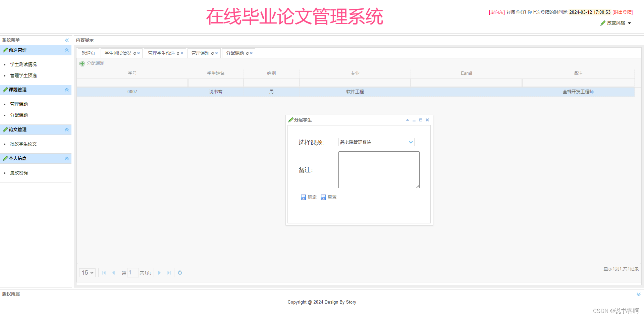Click the 全栈开发工程师 cell

pyautogui.click(x=578, y=92)
